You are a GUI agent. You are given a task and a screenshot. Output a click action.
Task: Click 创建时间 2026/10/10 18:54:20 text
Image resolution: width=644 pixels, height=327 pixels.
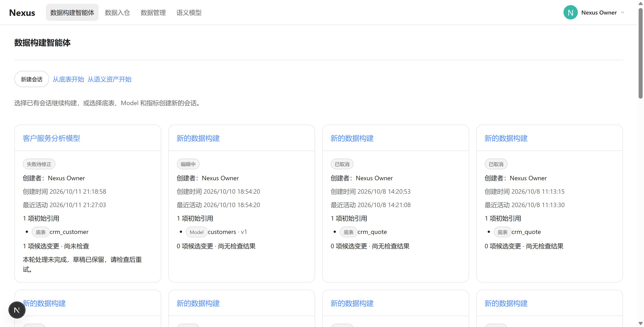pos(218,191)
